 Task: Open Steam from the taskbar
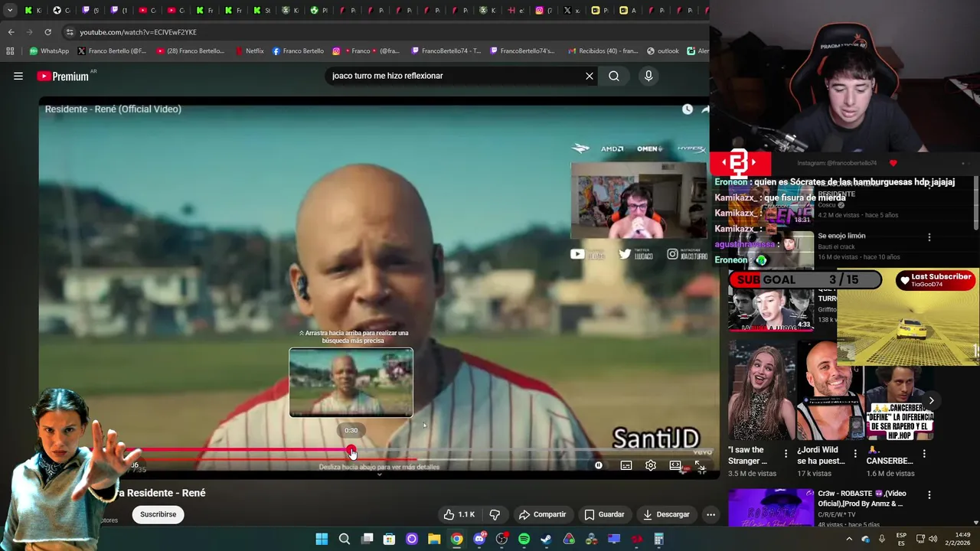pyautogui.click(x=546, y=540)
